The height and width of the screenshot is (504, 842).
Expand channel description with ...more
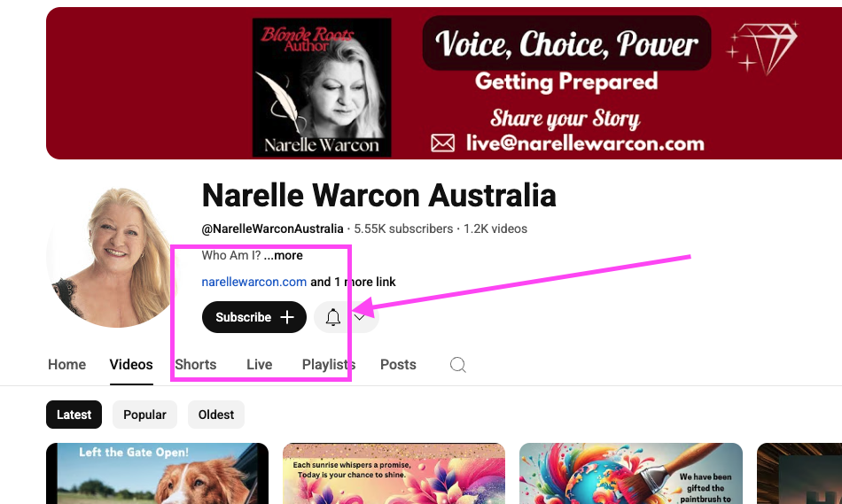point(283,255)
